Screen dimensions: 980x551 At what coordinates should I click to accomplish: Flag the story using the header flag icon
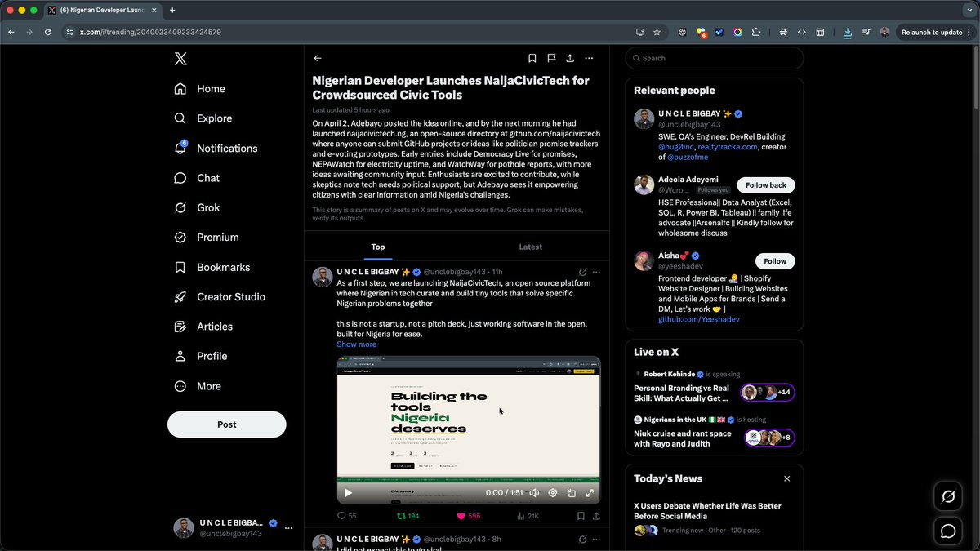(x=551, y=58)
